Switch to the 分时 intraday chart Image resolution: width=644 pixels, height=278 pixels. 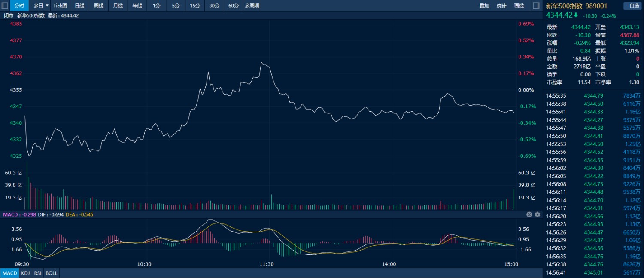point(19,6)
